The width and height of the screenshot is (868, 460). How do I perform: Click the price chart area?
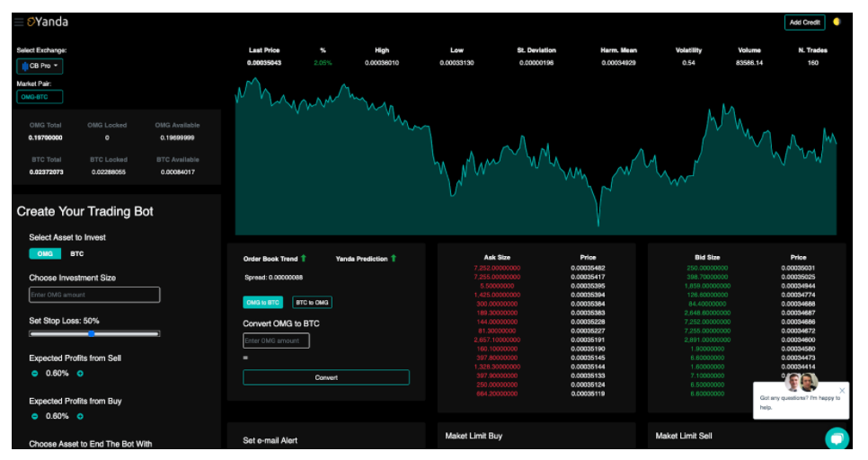click(x=536, y=158)
